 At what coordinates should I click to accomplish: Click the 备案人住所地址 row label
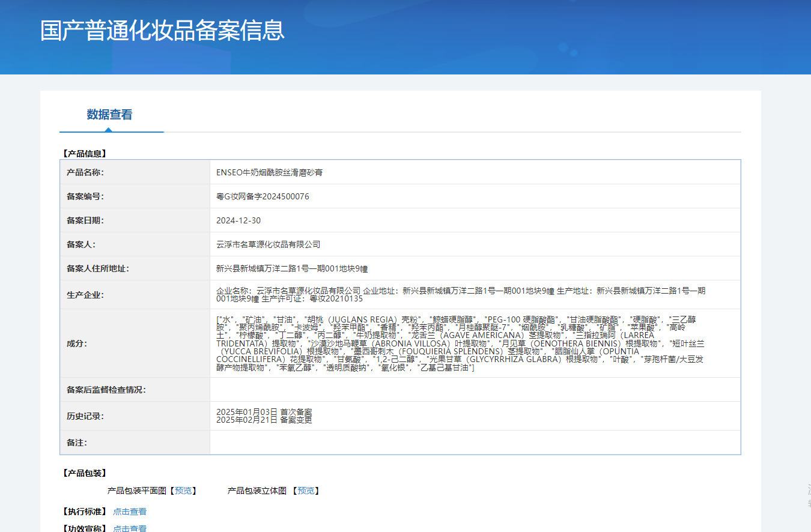[98, 268]
